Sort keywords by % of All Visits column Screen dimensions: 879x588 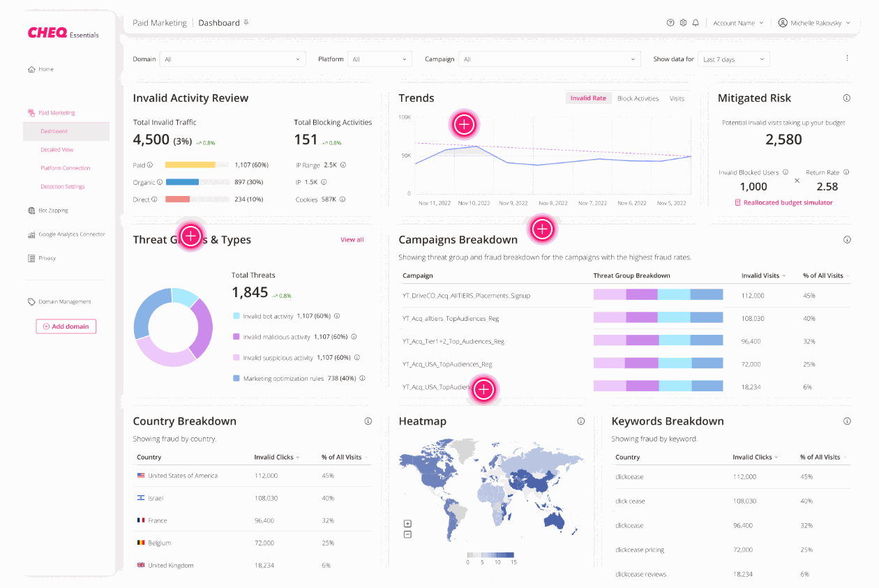click(x=824, y=458)
